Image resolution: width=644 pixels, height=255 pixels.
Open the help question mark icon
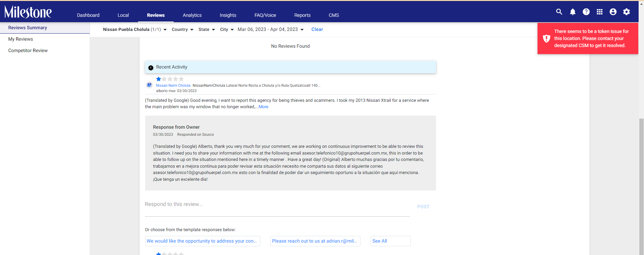coord(586,12)
